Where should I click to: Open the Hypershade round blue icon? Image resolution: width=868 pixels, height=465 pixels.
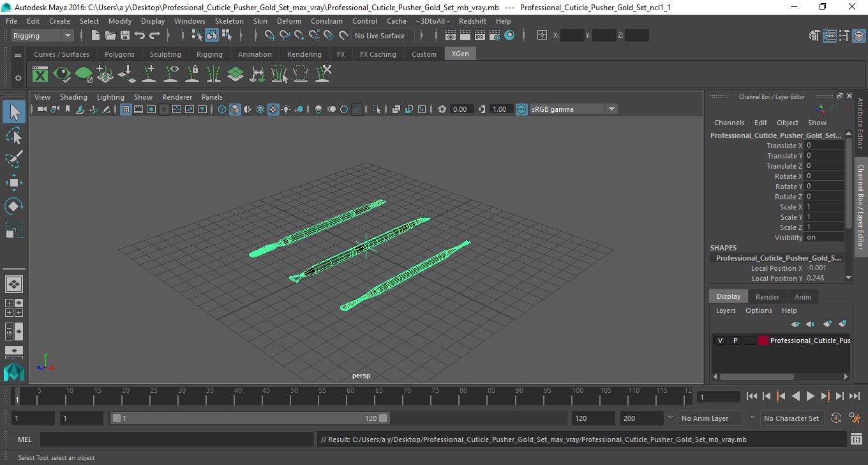(x=509, y=36)
